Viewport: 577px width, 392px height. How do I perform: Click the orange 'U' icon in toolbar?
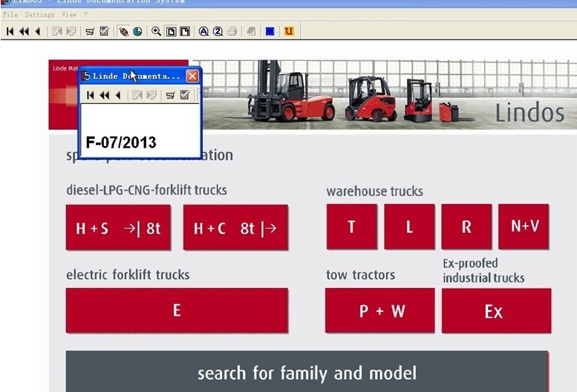click(289, 32)
